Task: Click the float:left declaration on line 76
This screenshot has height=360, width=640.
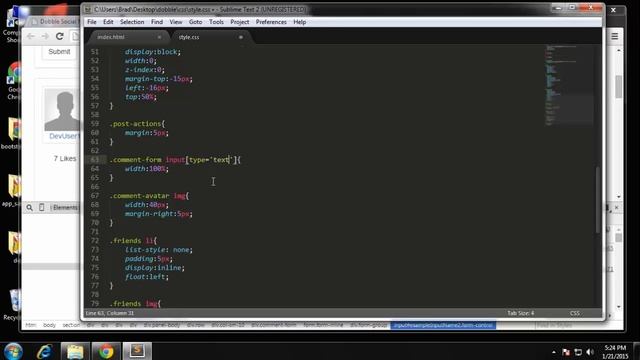Action: (x=147, y=277)
